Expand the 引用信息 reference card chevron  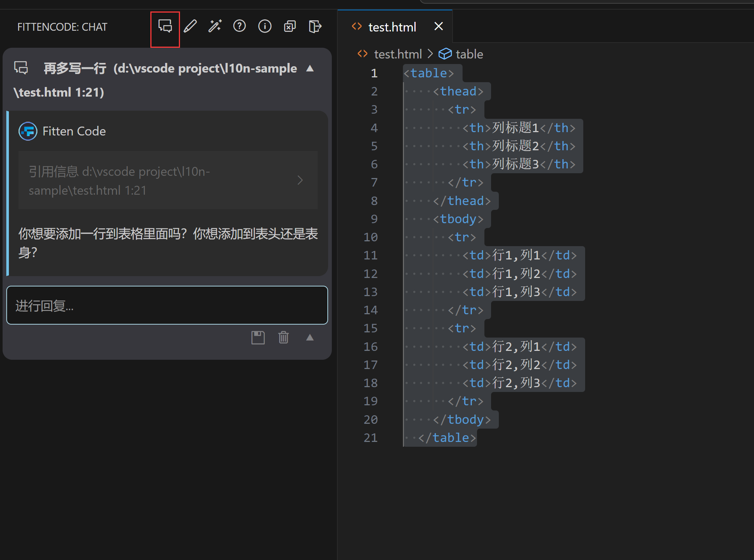[300, 180]
